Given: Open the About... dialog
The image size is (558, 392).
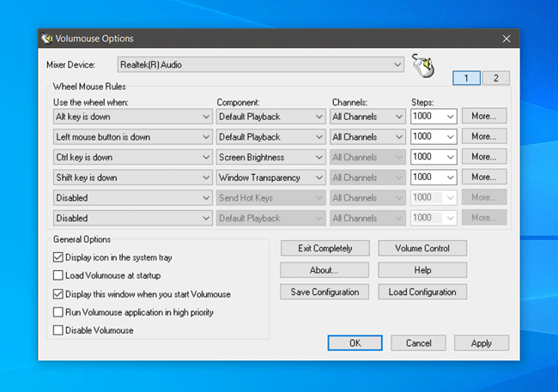Looking at the screenshot, I should coord(324,270).
